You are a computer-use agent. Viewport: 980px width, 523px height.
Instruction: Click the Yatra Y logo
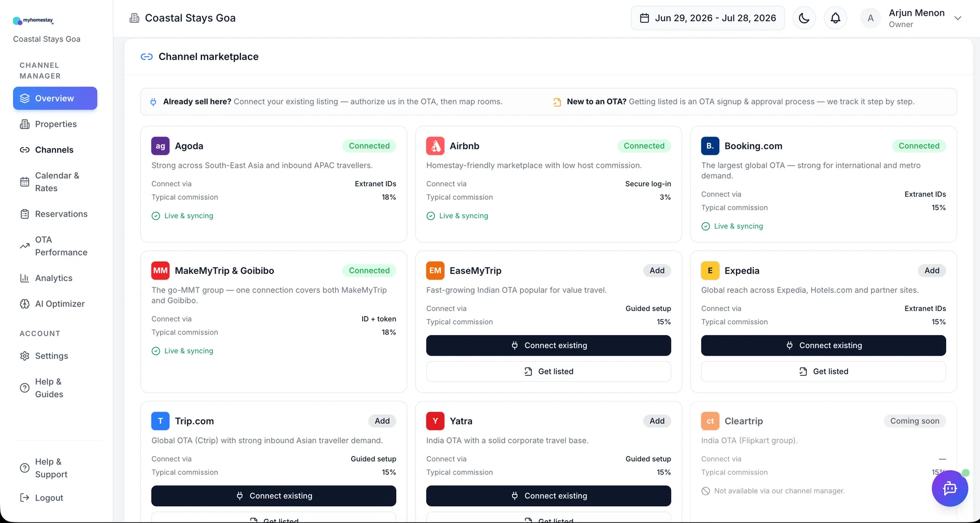tap(436, 421)
